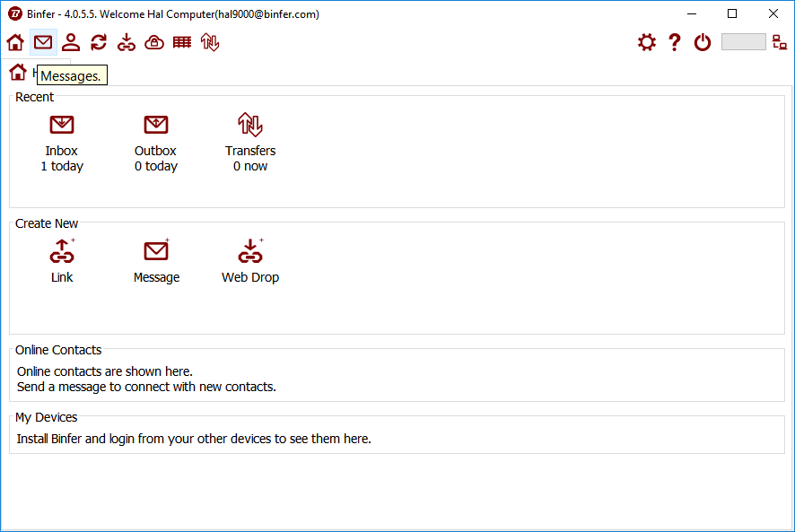Image resolution: width=795 pixels, height=532 pixels.
Task: Open Web Drop icon in toolbar
Action: point(127,42)
